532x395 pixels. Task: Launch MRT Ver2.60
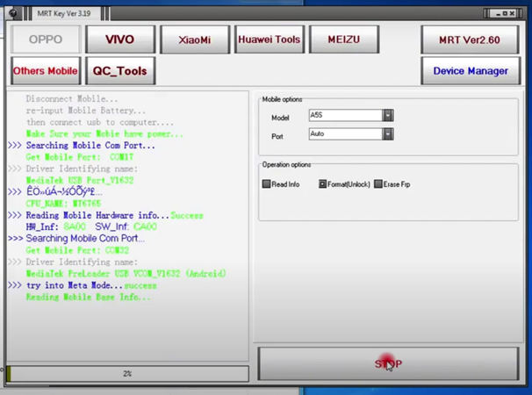coord(470,40)
